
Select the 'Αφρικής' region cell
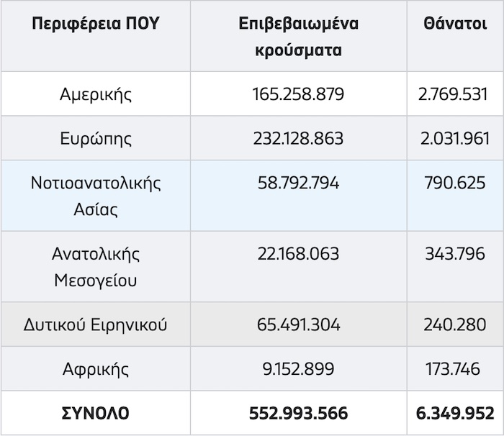(x=96, y=369)
